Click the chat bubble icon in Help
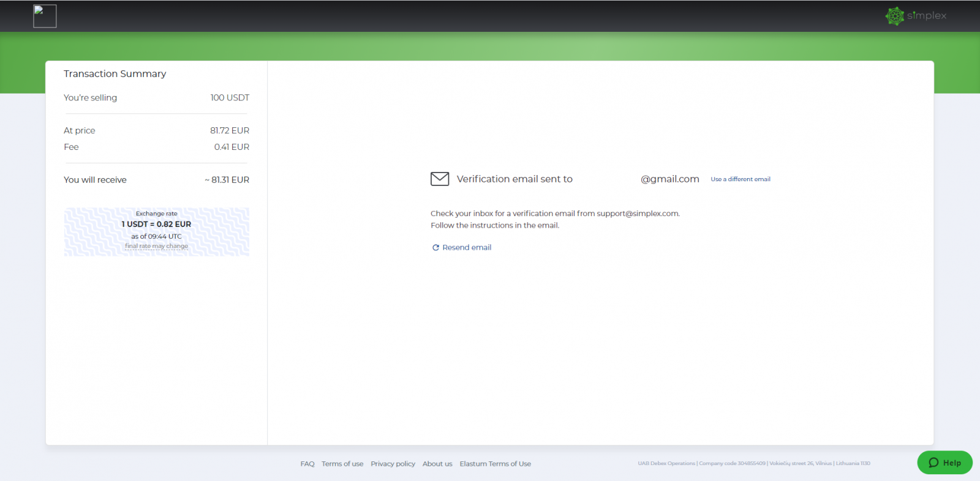980x481 pixels. (933, 463)
